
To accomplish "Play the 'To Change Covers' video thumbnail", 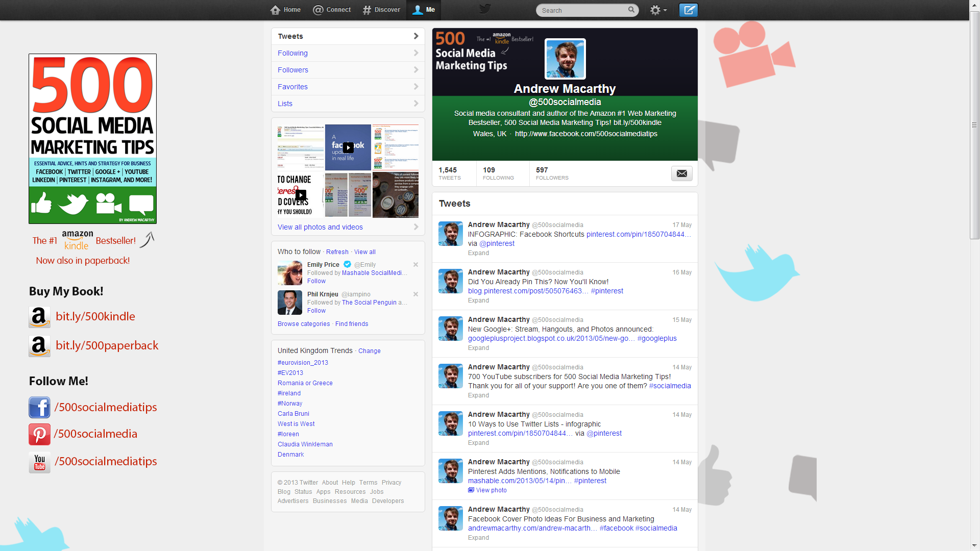I will [x=301, y=195].
